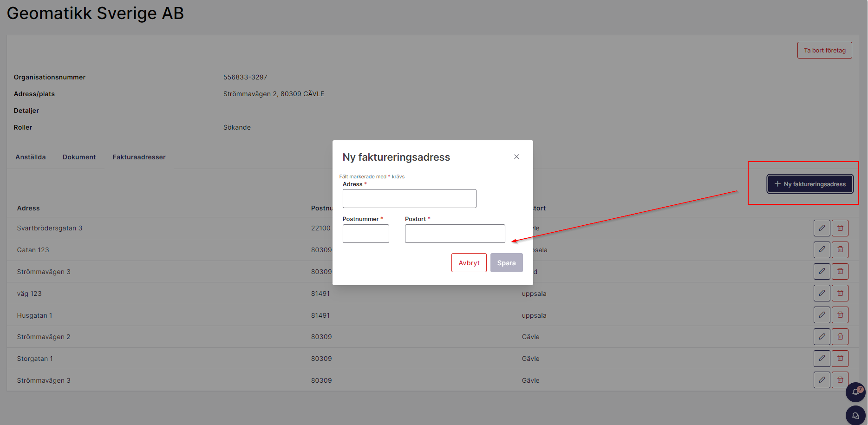This screenshot has width=868, height=425.
Task: Delete the Svartbrödersgatan 3 address row
Action: tap(840, 228)
